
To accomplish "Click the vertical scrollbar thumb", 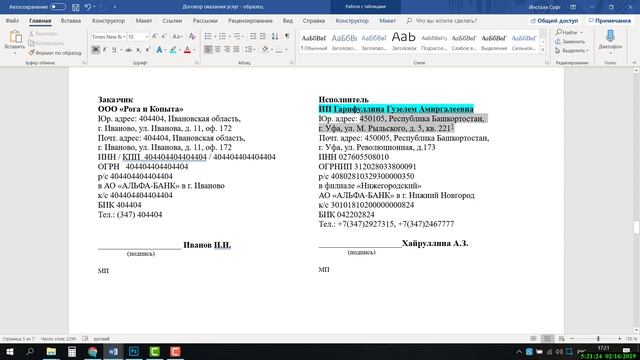I will (x=636, y=227).
